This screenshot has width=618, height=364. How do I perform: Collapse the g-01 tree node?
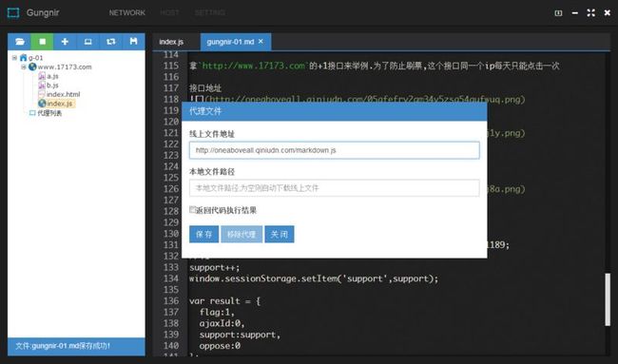(x=14, y=58)
